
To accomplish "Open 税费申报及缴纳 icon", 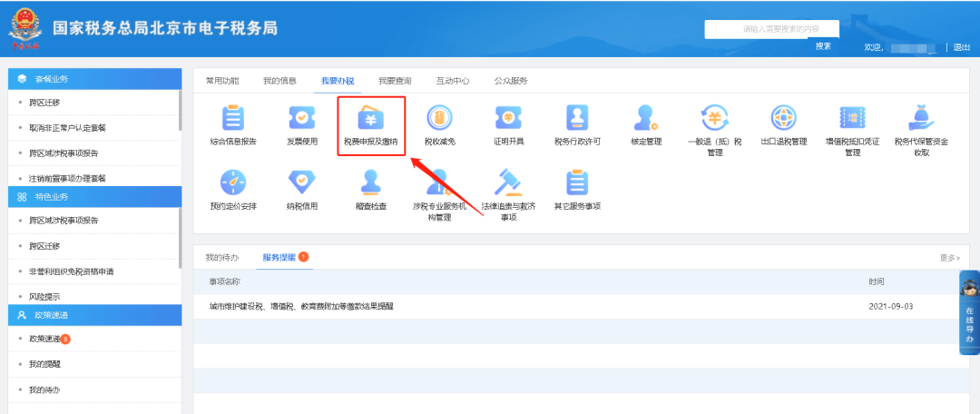I will [370, 117].
